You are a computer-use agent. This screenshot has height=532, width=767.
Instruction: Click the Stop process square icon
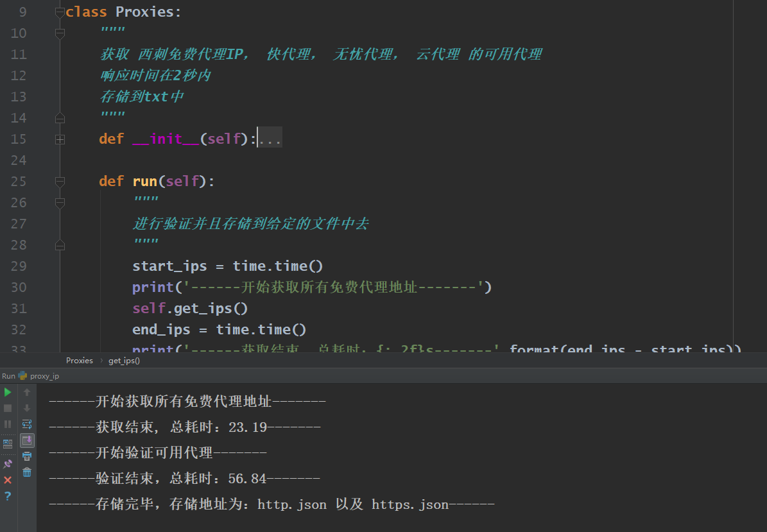(8, 408)
